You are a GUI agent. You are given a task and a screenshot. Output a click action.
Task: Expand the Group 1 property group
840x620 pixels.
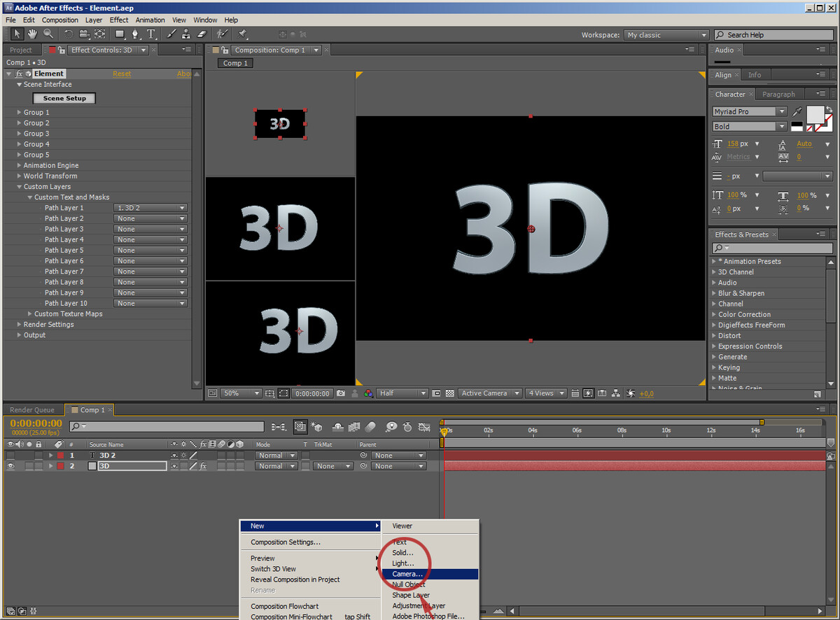pyautogui.click(x=20, y=113)
